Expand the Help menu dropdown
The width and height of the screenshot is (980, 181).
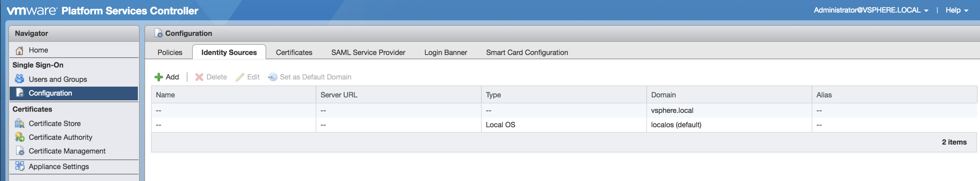click(x=956, y=10)
